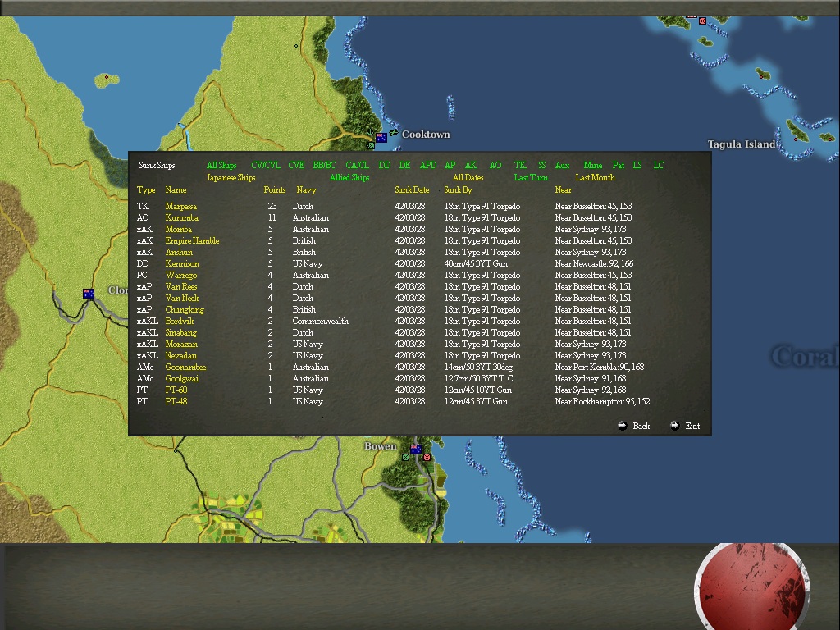The height and width of the screenshot is (630, 840).
Task: Open ship Warrego in the list
Action: tap(181, 276)
